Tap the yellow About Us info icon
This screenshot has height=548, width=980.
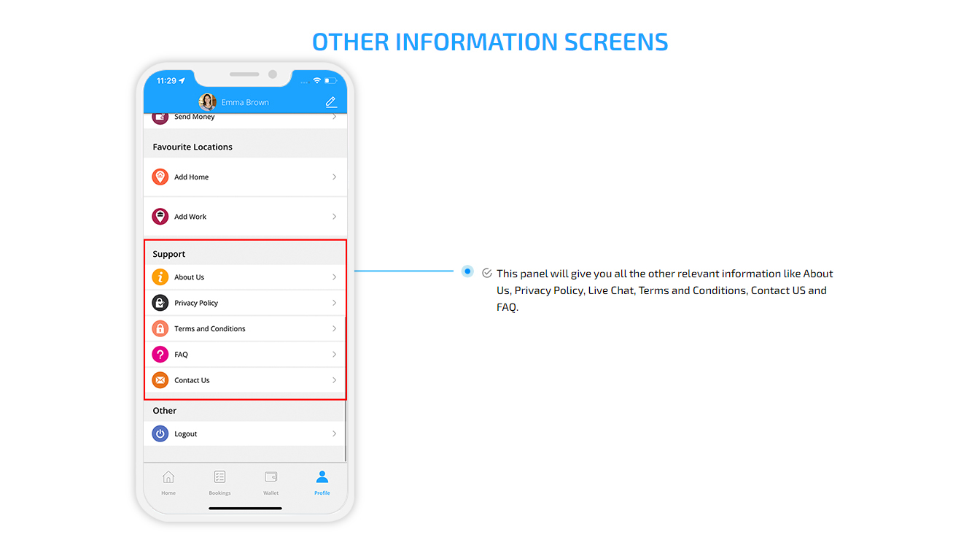click(160, 277)
